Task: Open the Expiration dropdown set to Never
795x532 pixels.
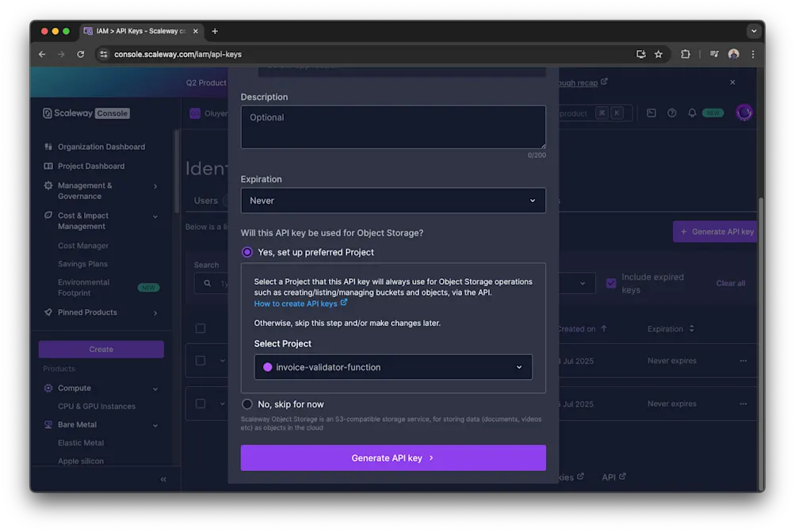Action: click(x=392, y=200)
